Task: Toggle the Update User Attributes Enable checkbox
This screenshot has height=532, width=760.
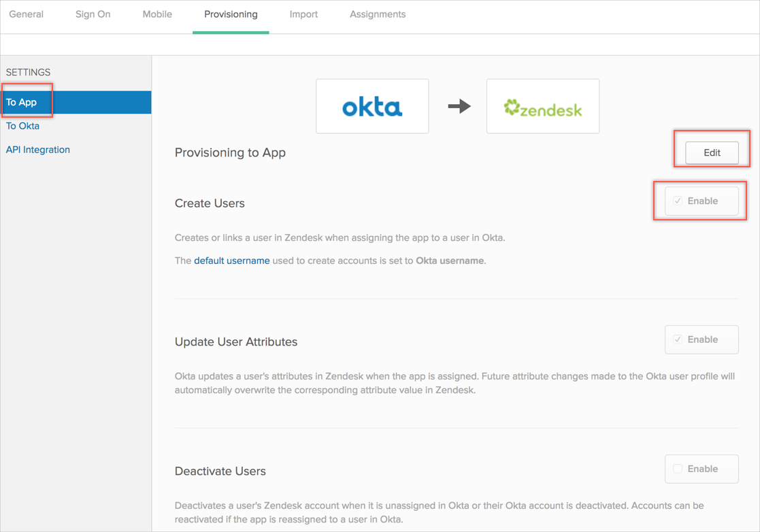Action: pos(678,339)
